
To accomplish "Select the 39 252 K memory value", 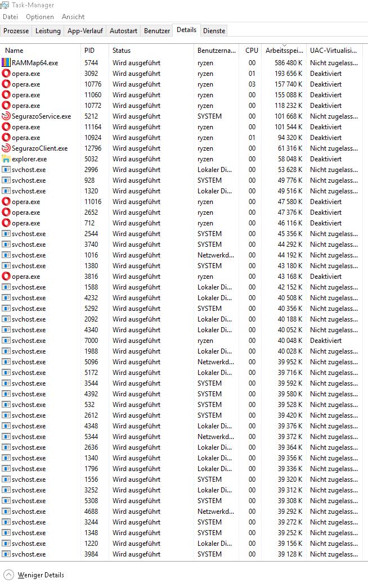I will 290,532.
